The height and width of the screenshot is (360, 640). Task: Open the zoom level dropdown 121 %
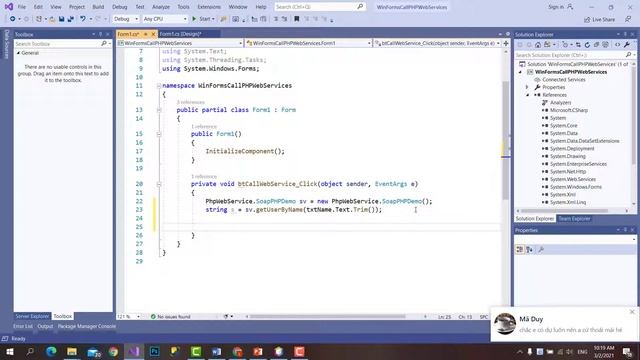pos(129,316)
